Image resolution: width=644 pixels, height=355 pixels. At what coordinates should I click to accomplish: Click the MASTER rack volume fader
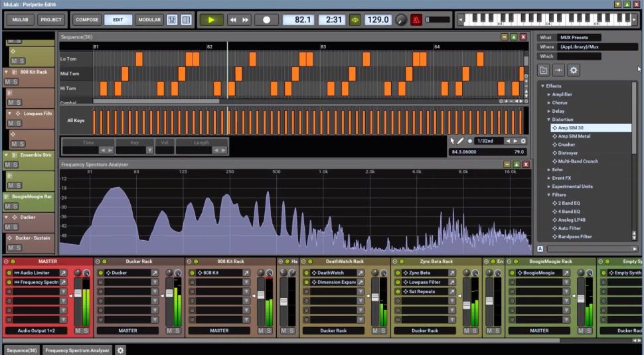click(78, 293)
